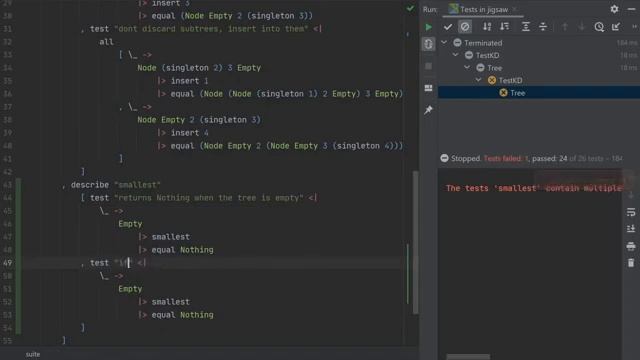Click 'Node Empty 2 (singleton 3)' on line 38
The height and width of the screenshot is (360, 640).
click(199, 120)
